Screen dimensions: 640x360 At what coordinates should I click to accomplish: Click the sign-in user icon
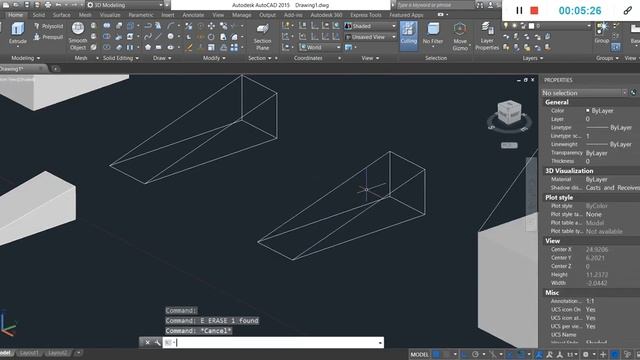491,5
